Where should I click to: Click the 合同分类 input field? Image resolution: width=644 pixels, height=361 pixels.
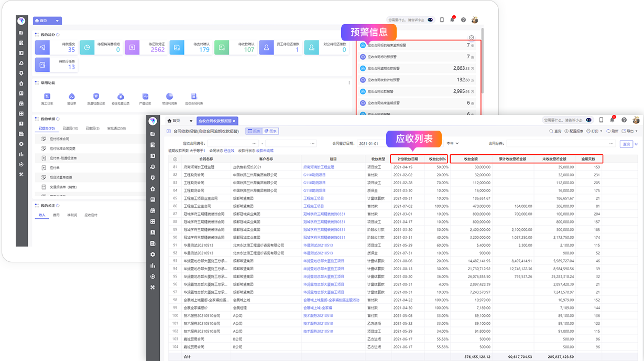point(562,143)
